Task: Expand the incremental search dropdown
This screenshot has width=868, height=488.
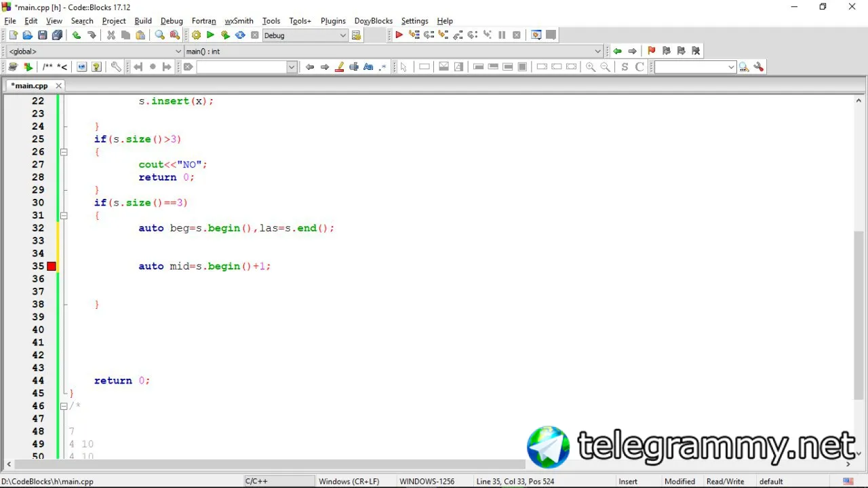Action: pyautogui.click(x=292, y=67)
